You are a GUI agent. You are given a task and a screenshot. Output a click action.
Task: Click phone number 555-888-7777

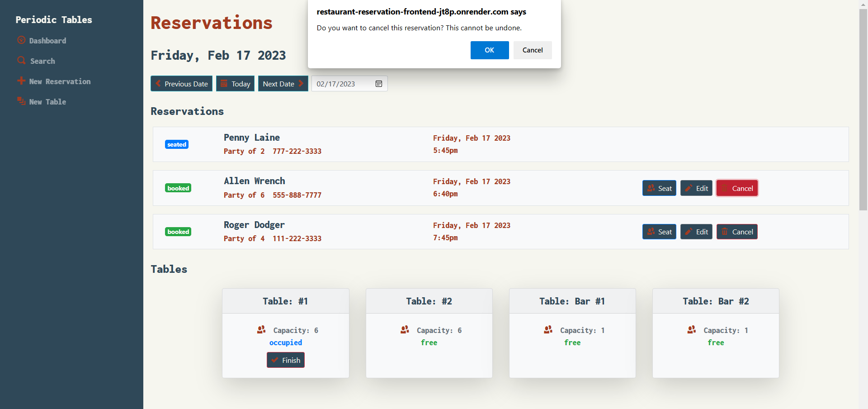(x=297, y=195)
